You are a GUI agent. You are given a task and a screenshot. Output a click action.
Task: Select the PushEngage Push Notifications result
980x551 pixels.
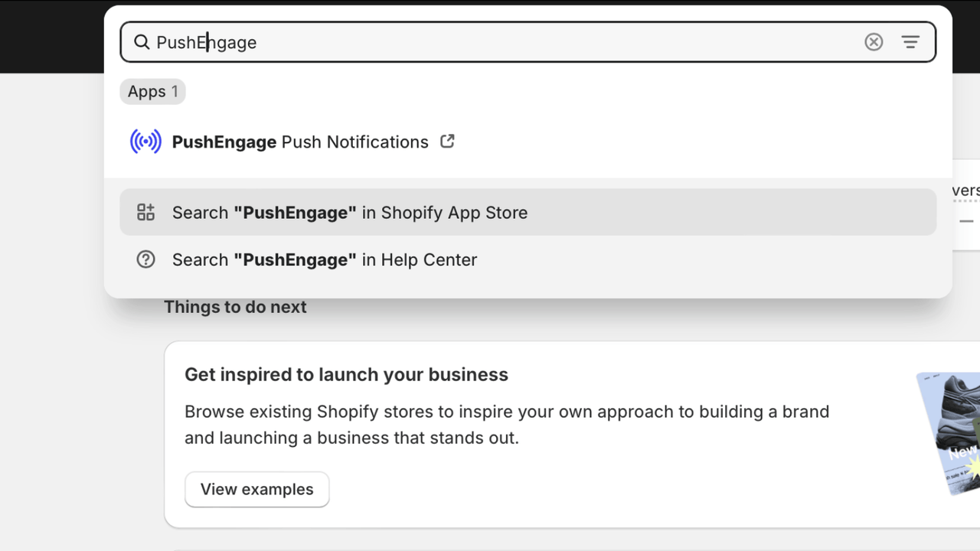click(301, 142)
